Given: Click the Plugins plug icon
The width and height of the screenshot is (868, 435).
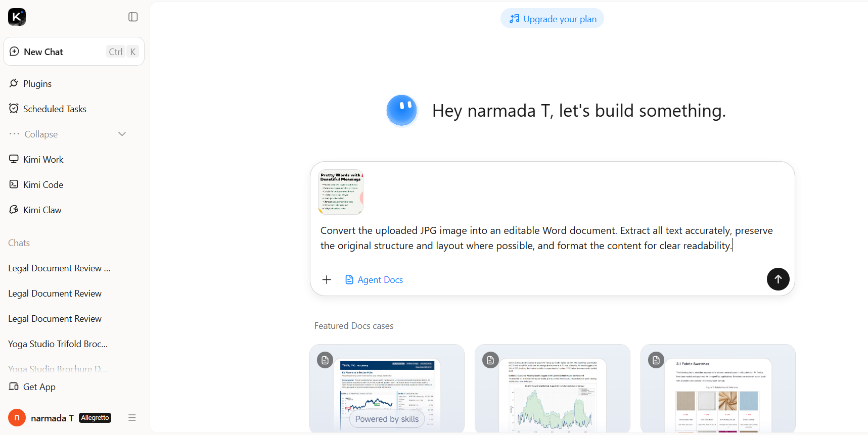Looking at the screenshot, I should coord(14,83).
